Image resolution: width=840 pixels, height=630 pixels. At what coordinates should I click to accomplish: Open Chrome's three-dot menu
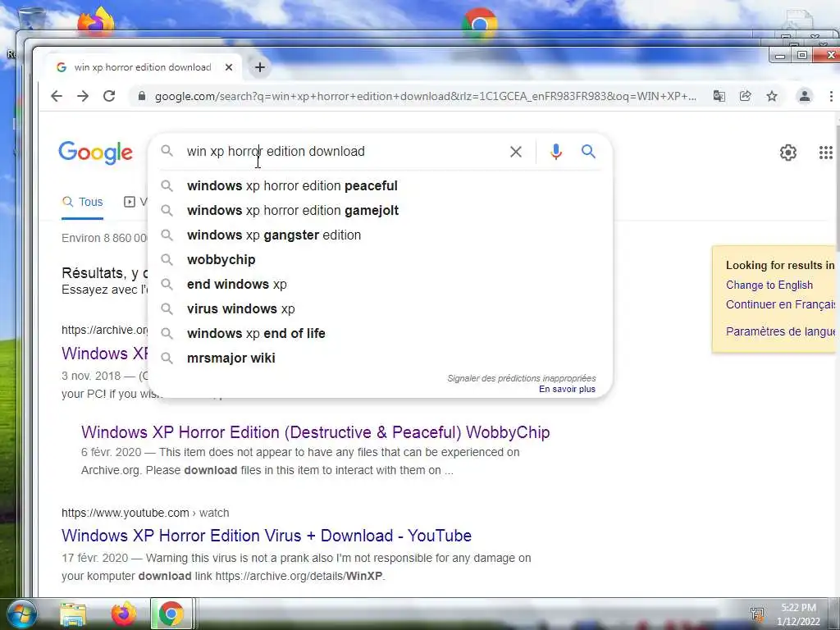click(x=831, y=97)
